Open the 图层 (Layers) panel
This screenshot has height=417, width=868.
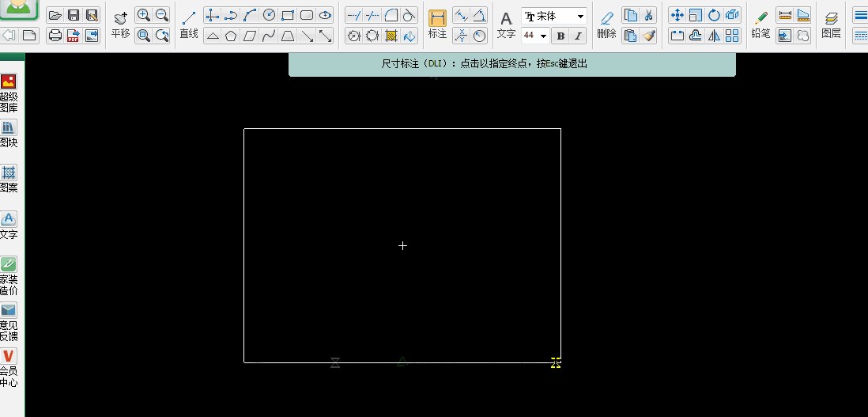coord(831,25)
